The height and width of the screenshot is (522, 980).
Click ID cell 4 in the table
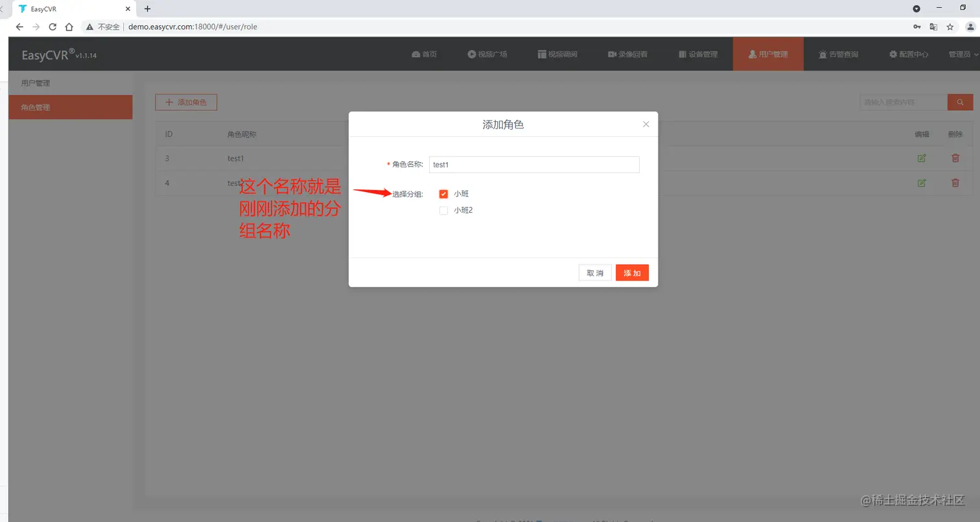coord(167,183)
